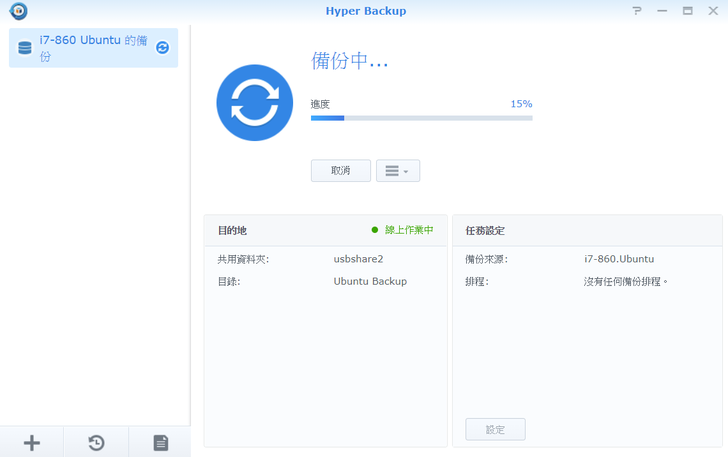The image size is (728, 457).
Task: Minimize the Hyper Backup window
Action: pos(662,11)
